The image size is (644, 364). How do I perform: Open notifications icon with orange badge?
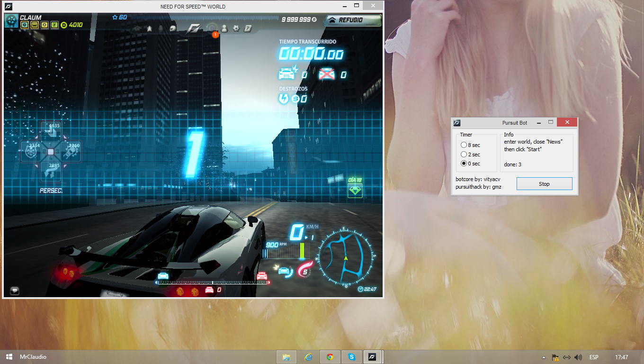tap(212, 29)
